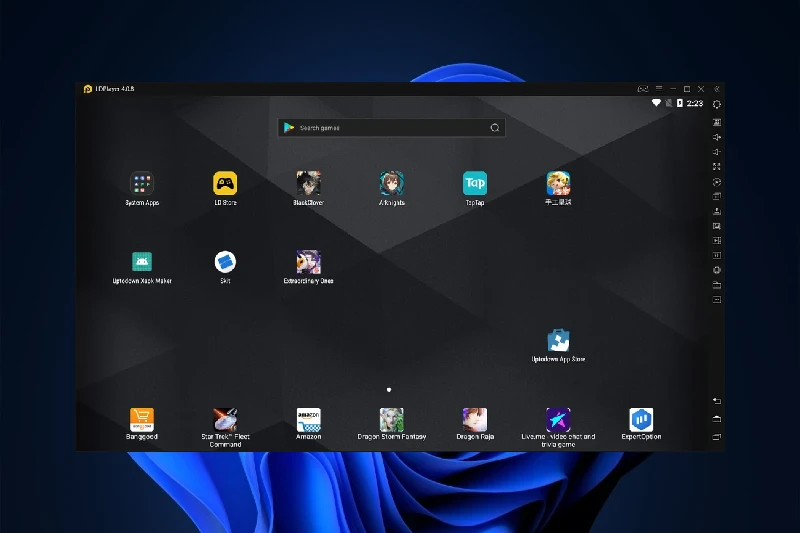The height and width of the screenshot is (533, 800).
Task: Launch the Amazon app
Action: click(309, 420)
